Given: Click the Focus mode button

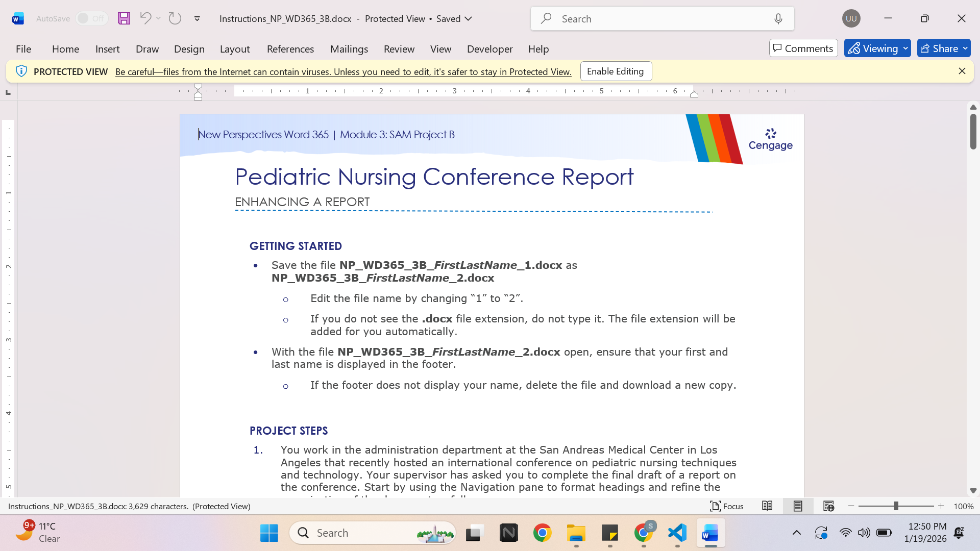Looking at the screenshot, I should click(x=727, y=506).
